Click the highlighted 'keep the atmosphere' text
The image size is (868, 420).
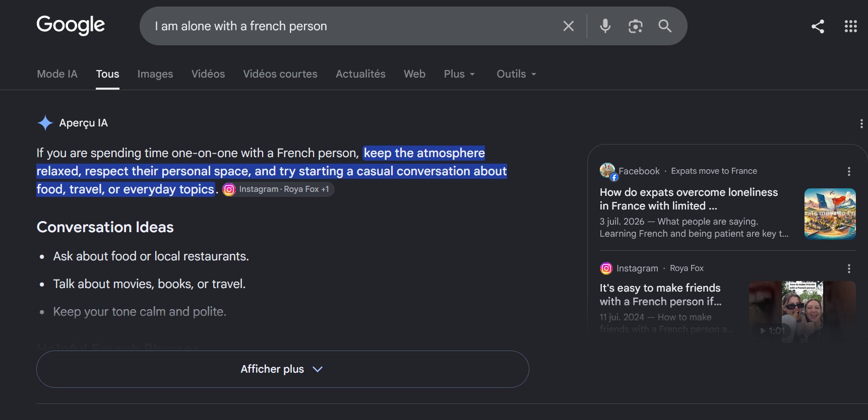tap(424, 153)
